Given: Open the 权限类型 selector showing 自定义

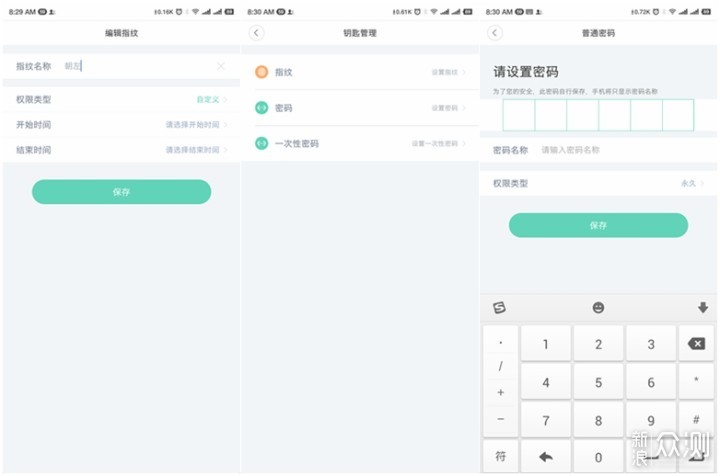Looking at the screenshot, I should pyautogui.click(x=121, y=100).
